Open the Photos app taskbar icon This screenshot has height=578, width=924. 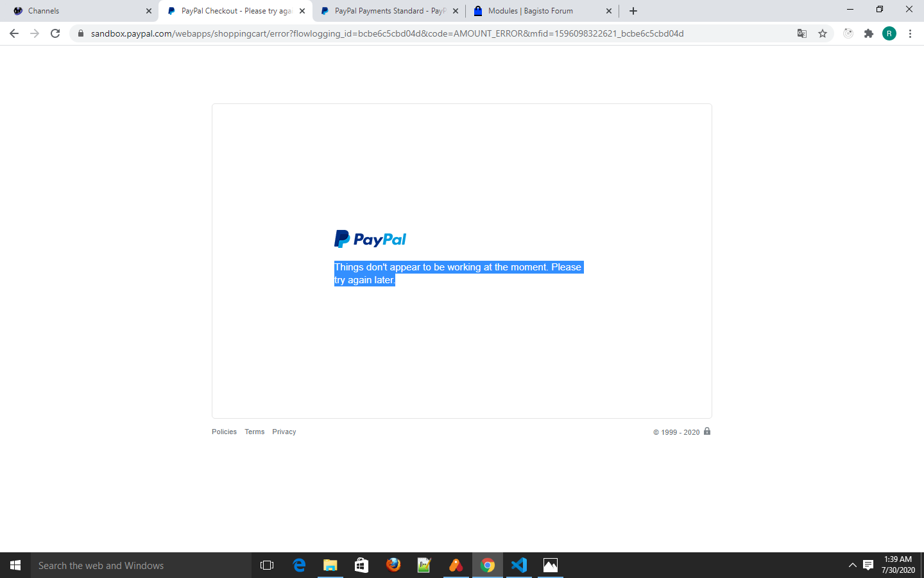(551, 565)
